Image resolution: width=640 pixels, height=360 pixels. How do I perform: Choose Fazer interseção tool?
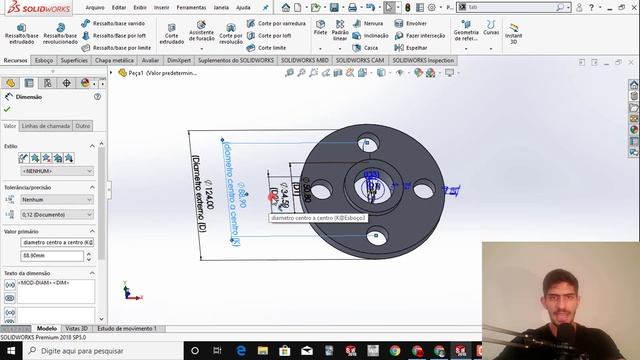[x=420, y=36]
